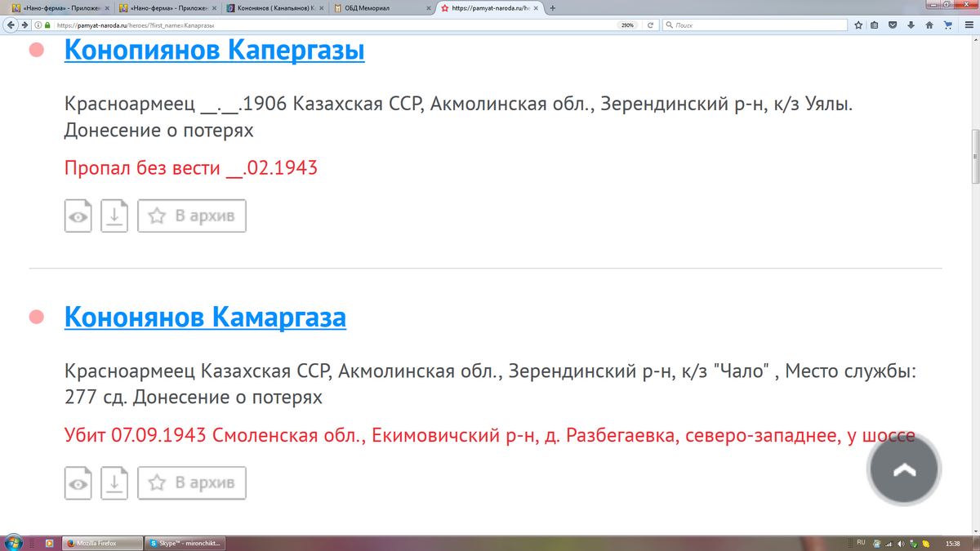Open the Firefox downloads arrow icon
Screen dimensions: 980x551
tap(911, 25)
